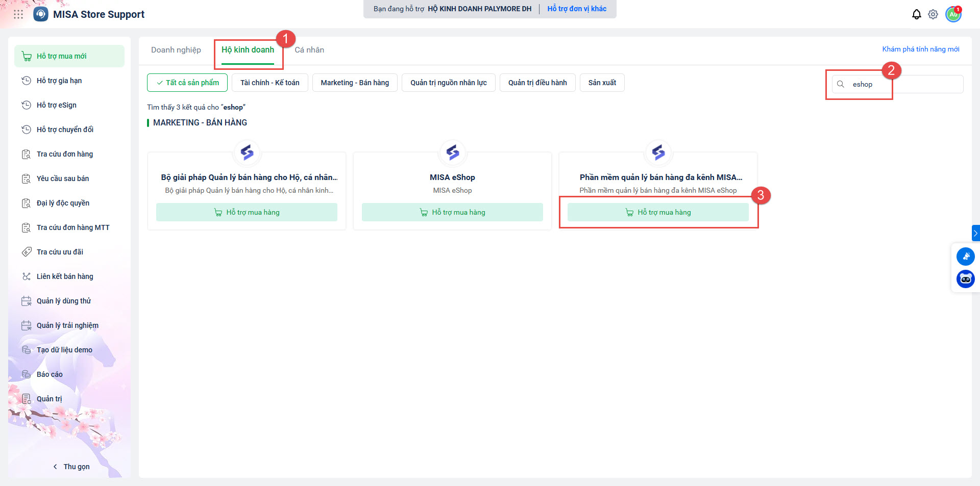Screen dimensions: 980x486
Task: Select the Hộ kinh doanh tab
Action: click(248, 50)
